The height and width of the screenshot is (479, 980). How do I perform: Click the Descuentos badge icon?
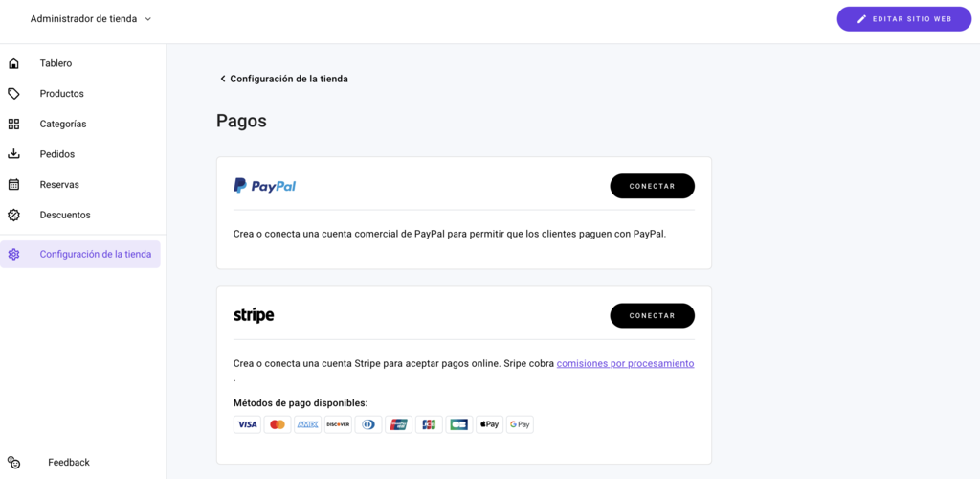13,216
